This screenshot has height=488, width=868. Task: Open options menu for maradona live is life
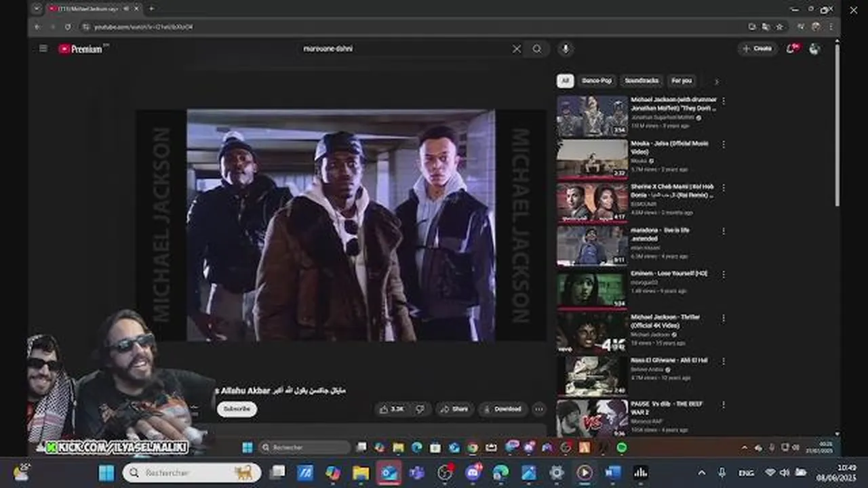click(724, 231)
